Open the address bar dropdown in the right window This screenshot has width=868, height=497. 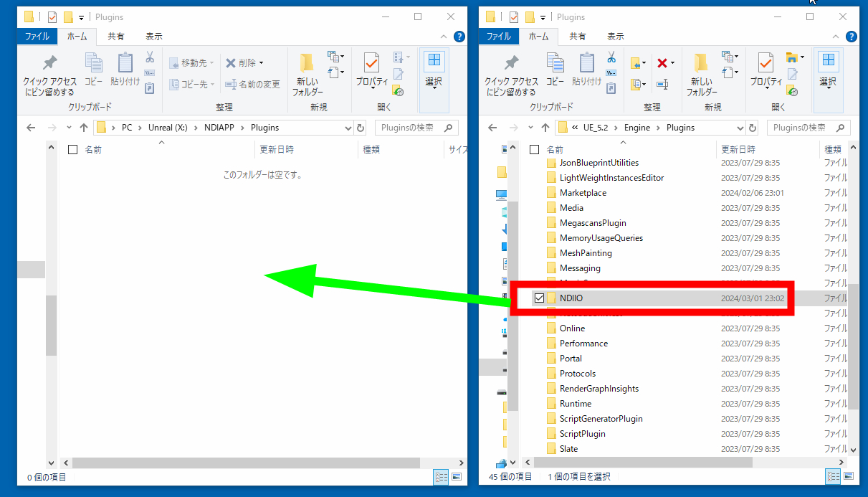pos(740,128)
